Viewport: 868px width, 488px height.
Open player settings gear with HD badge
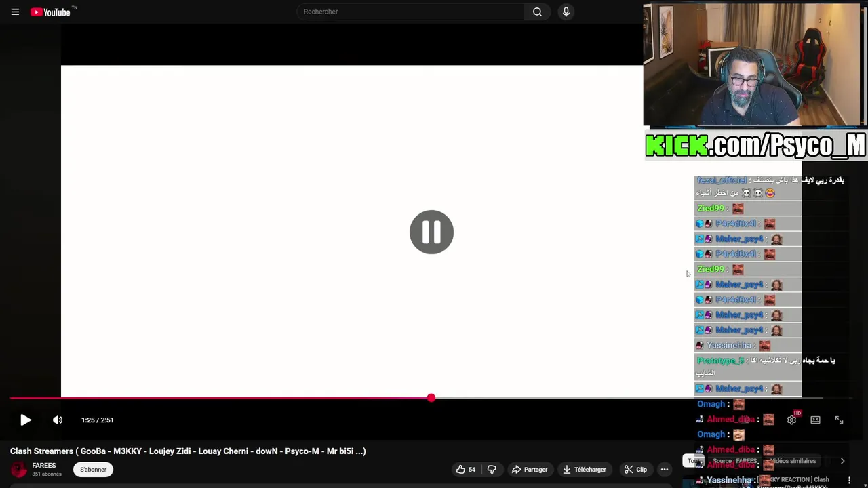792,420
